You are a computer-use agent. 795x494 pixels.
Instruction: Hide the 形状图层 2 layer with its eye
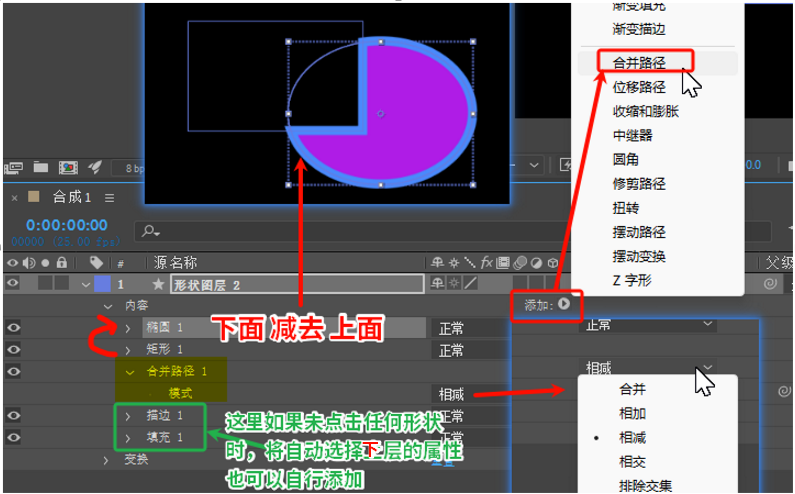point(13,283)
